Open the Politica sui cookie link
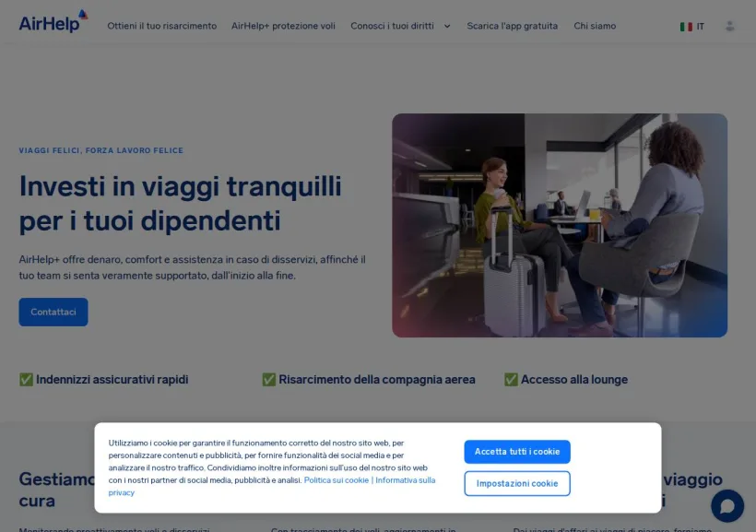 (x=337, y=480)
